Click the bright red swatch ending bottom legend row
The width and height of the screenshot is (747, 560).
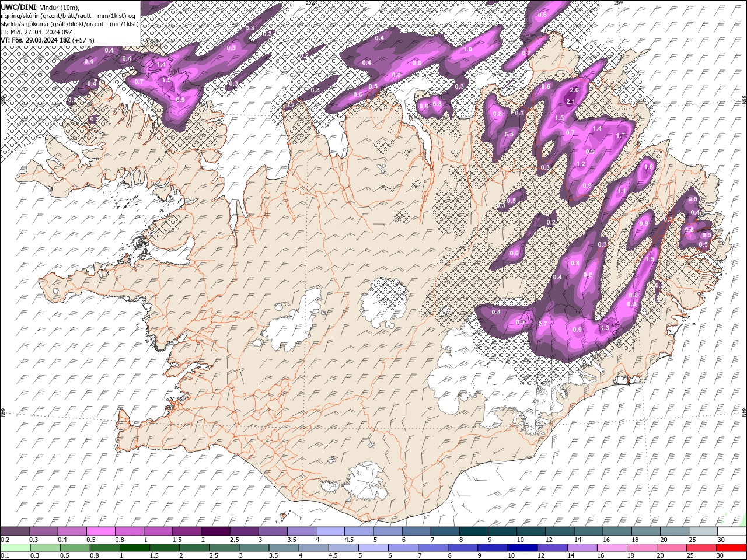click(731, 548)
